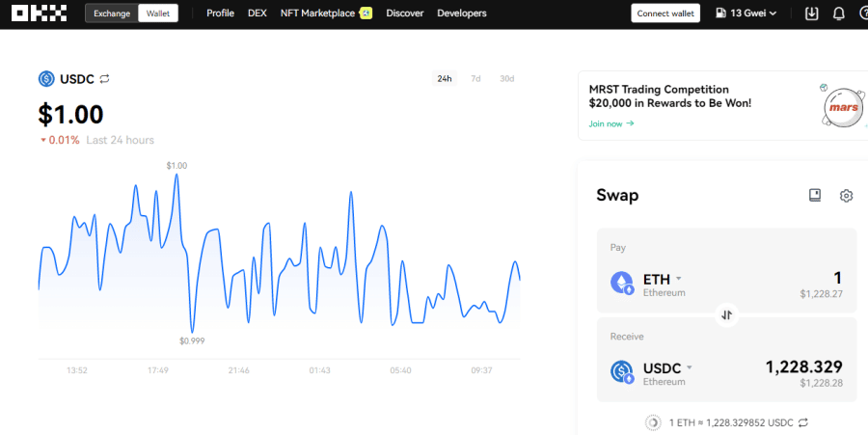Click the 05:40 time axis label

pyautogui.click(x=400, y=370)
